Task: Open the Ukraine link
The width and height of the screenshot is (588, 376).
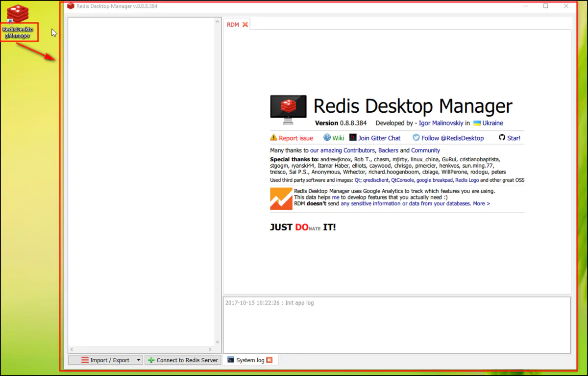Action: [x=492, y=123]
